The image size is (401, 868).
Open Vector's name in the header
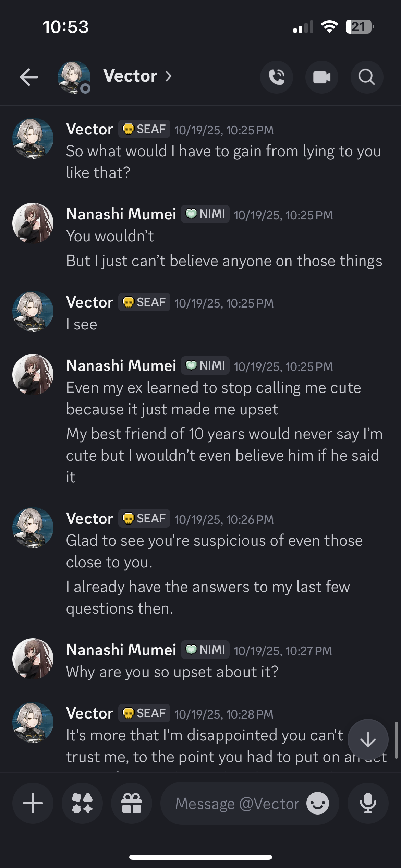(x=130, y=76)
